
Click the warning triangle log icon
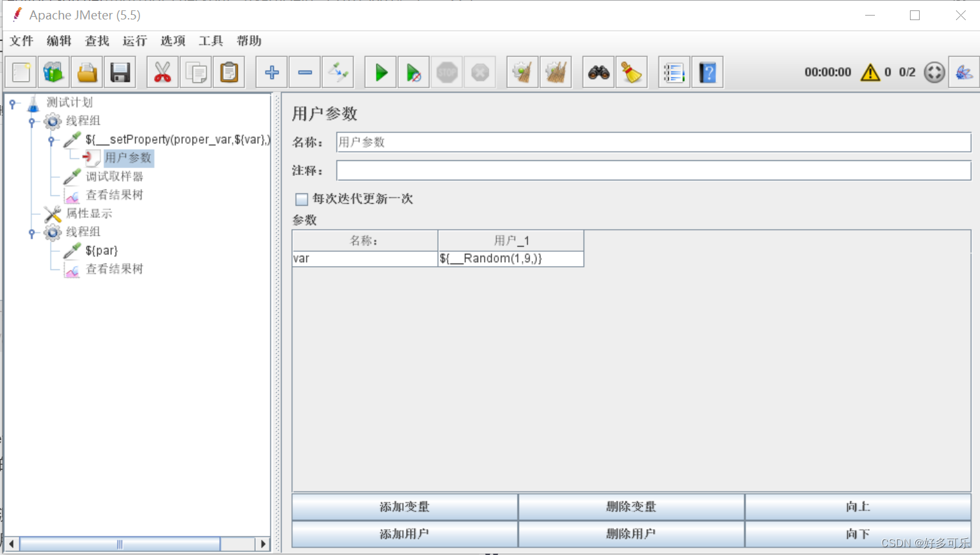click(x=870, y=72)
